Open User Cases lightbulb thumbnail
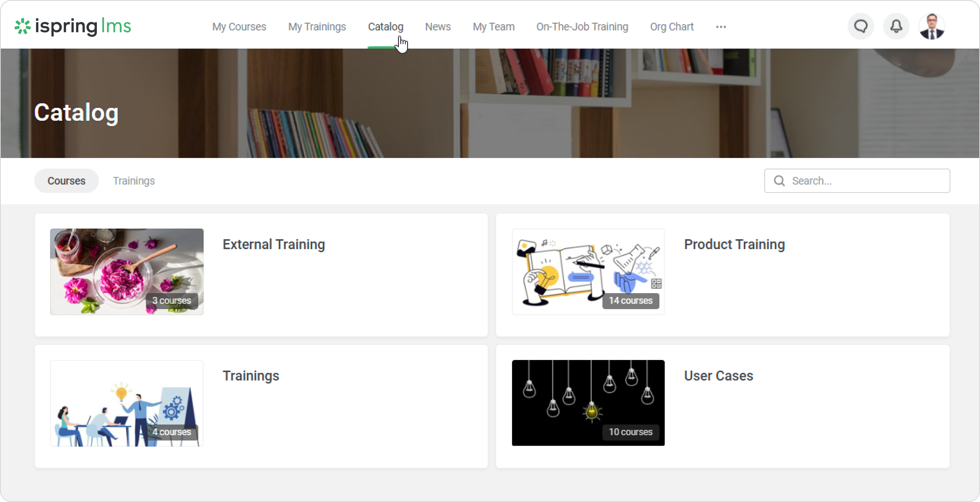 pos(588,403)
